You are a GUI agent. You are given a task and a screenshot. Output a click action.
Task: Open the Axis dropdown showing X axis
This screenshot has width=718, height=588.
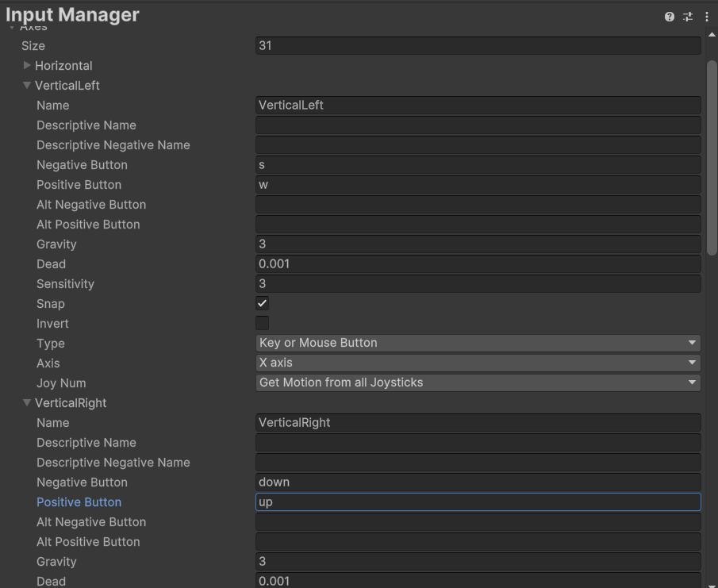pos(478,363)
